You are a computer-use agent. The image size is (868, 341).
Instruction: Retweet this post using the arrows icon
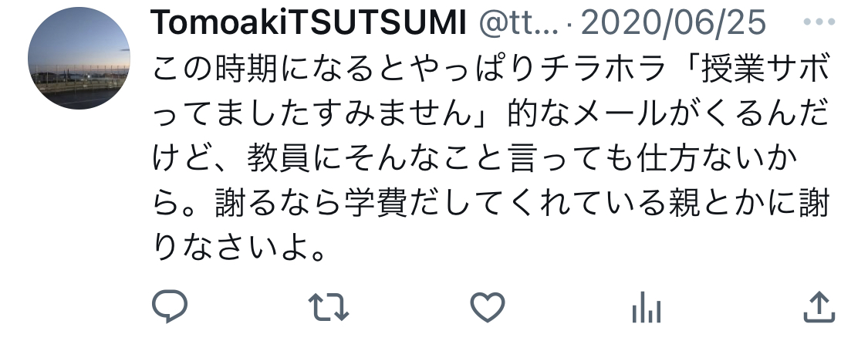328,307
